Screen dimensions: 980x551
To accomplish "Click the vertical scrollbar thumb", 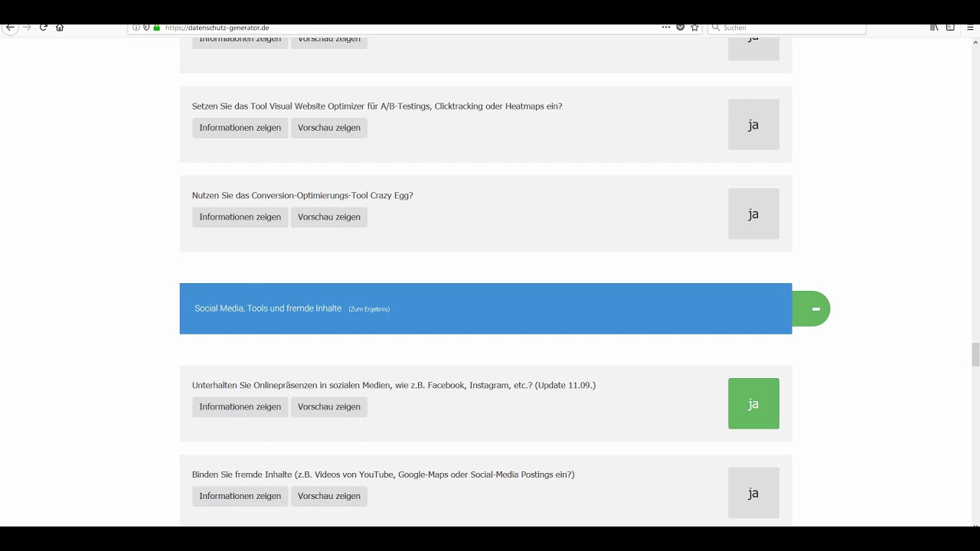I will [975, 355].
